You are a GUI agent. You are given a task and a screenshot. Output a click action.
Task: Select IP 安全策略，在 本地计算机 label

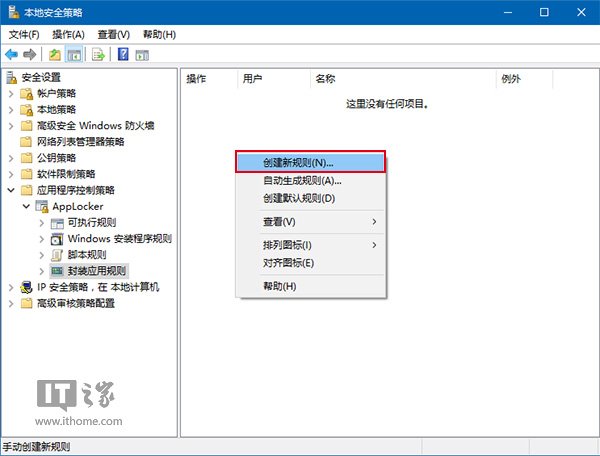click(98, 287)
